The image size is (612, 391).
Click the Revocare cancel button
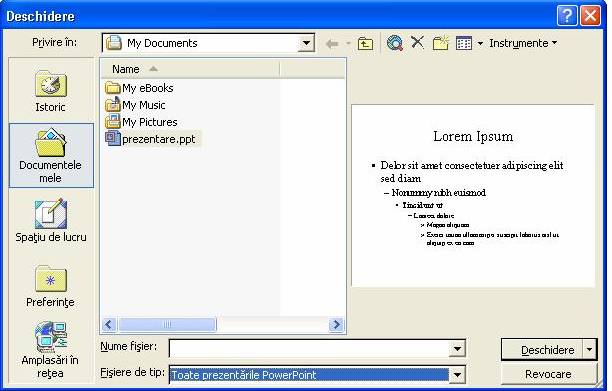548,374
